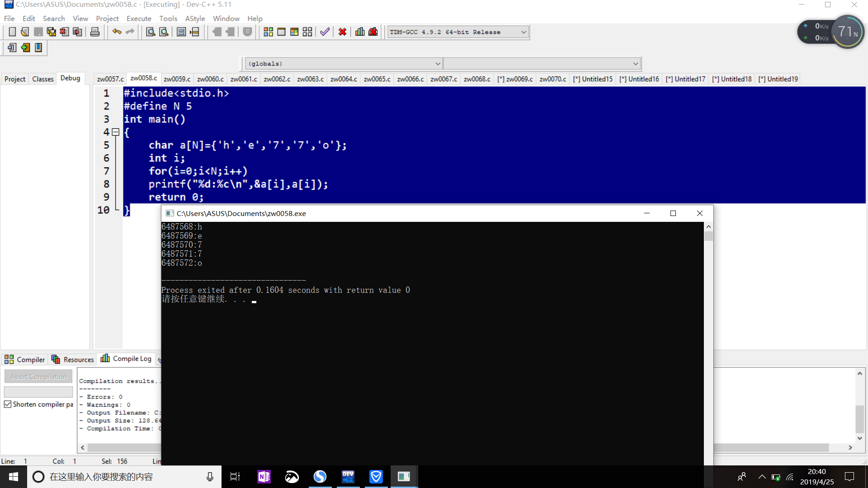Switch to the zw0062.c editor tab

coord(277,79)
